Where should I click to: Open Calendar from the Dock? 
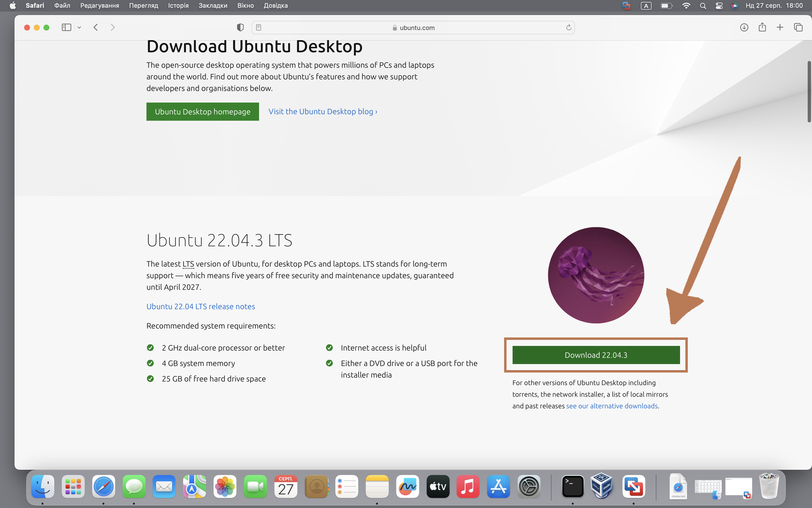point(286,486)
